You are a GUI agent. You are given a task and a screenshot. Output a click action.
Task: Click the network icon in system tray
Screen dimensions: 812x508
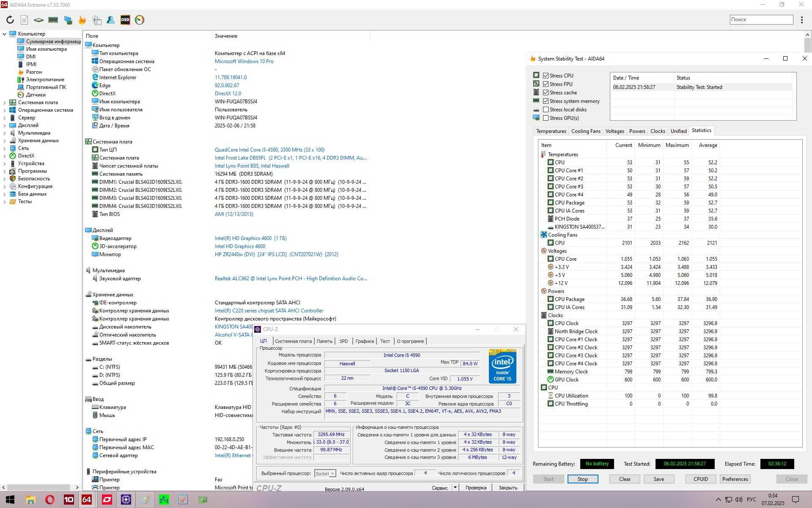729,500
